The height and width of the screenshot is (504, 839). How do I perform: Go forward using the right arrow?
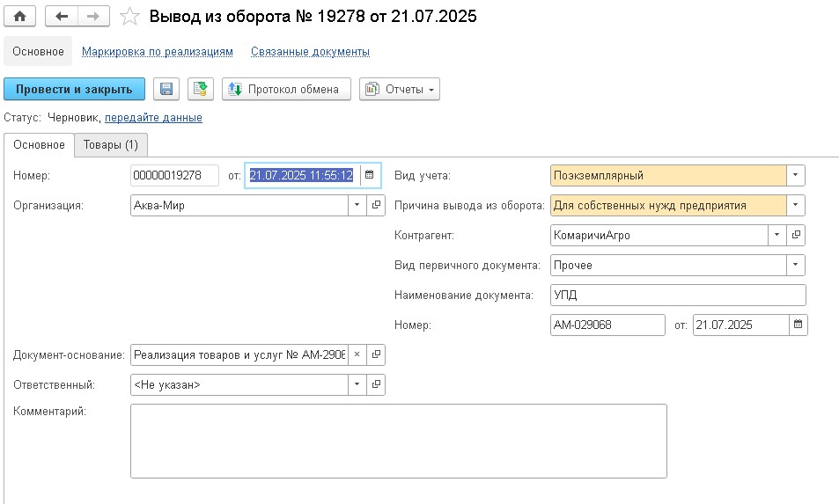[x=92, y=16]
